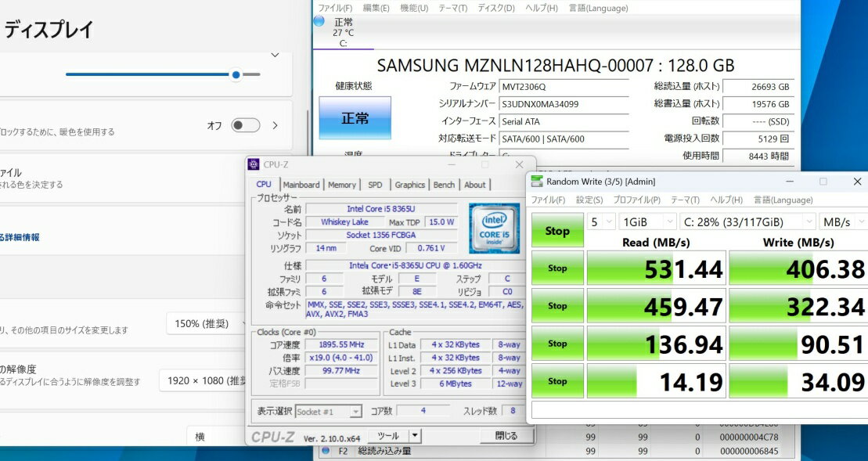This screenshot has height=461, width=868.
Task: Click the blue F2 attribute status dot
Action: click(326, 451)
